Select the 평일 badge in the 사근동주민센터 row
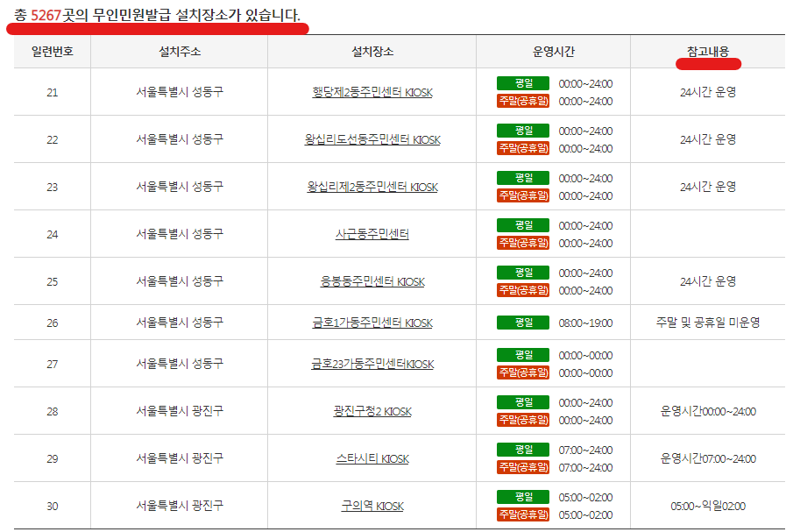 click(522, 226)
